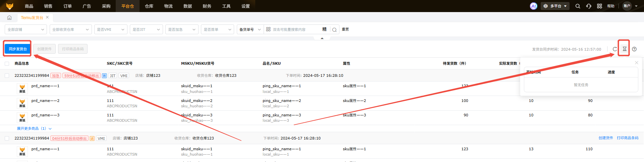Click prd_name——2 product thumbnail
This screenshot has width=644, height=162.
[x=22, y=103]
